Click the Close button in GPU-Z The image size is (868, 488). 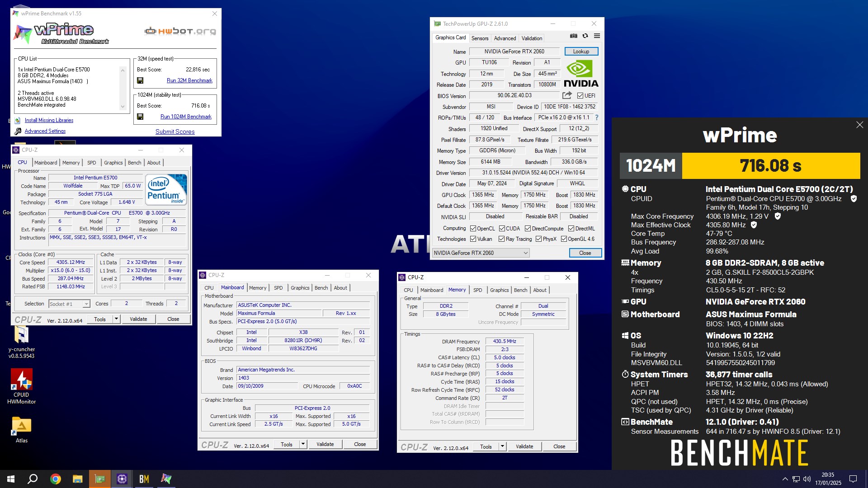pyautogui.click(x=585, y=253)
